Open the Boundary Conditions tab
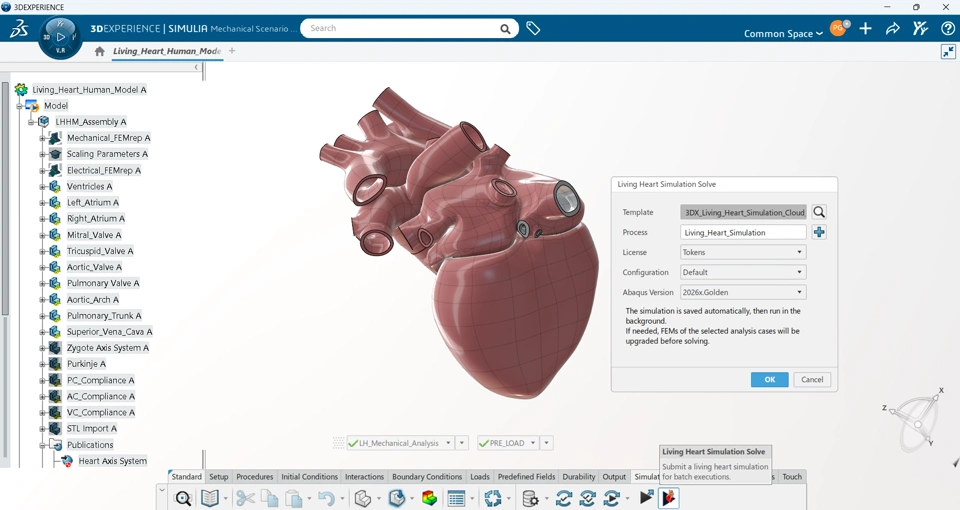 427,476
